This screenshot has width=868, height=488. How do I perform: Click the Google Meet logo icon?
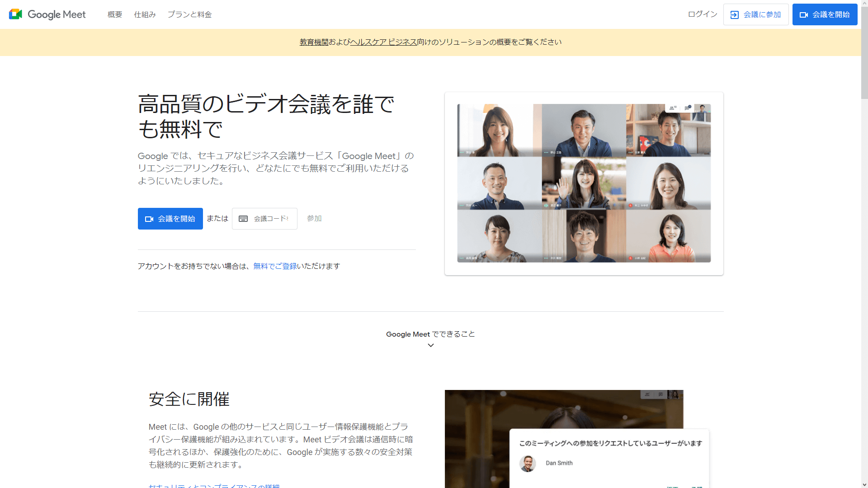[x=15, y=14]
